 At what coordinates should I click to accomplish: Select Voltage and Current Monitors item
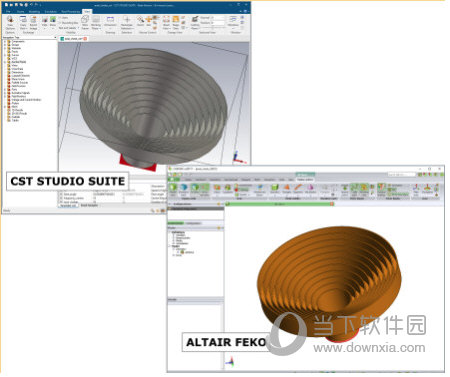26,100
